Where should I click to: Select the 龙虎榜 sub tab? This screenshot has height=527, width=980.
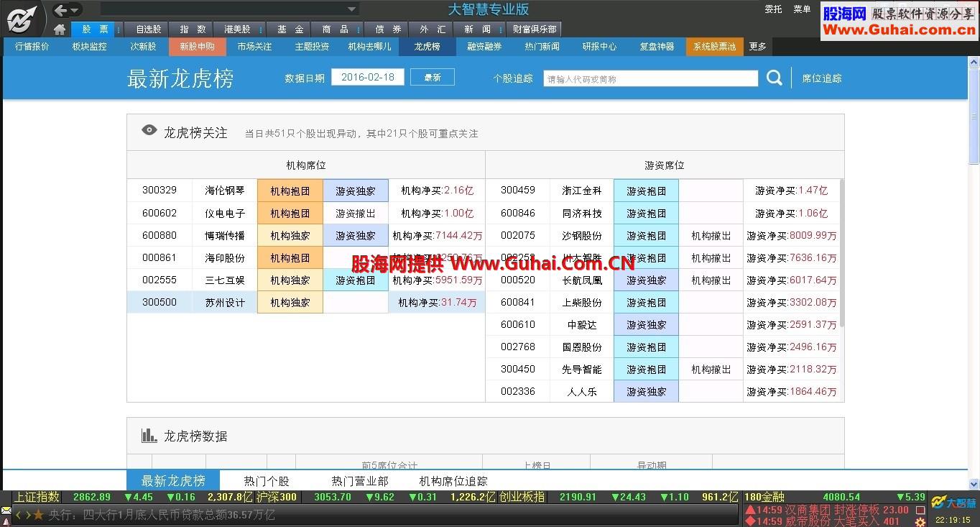point(427,47)
